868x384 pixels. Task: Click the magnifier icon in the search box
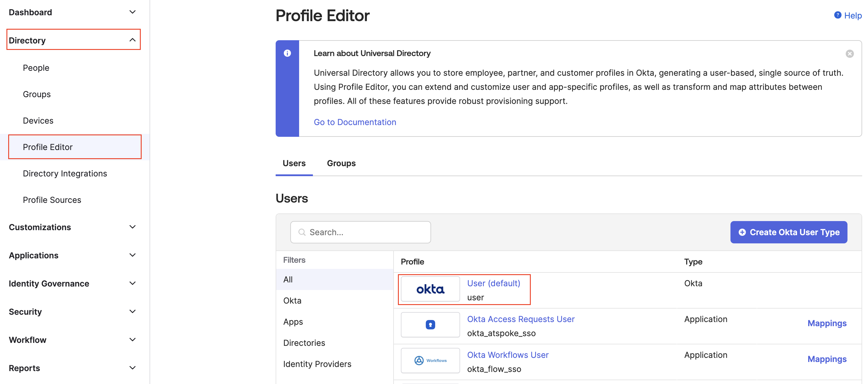point(302,232)
